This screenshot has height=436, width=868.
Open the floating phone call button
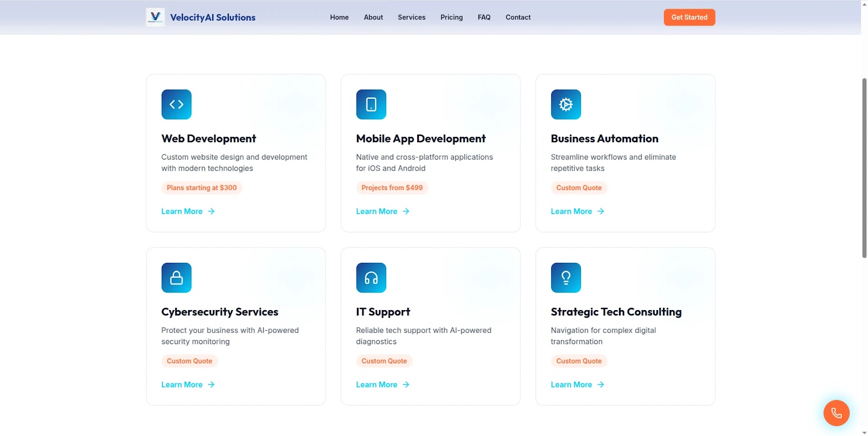837,413
